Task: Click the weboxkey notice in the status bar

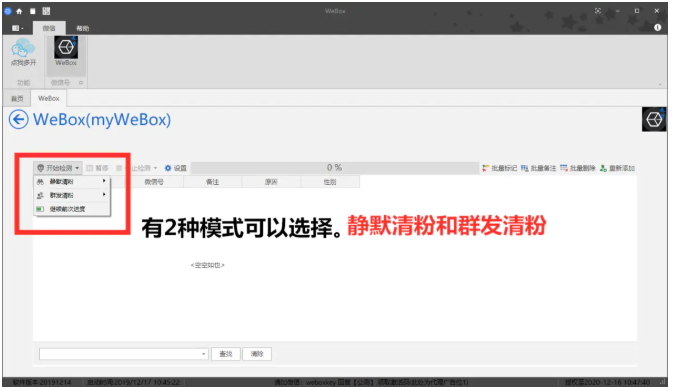Action: [x=371, y=382]
